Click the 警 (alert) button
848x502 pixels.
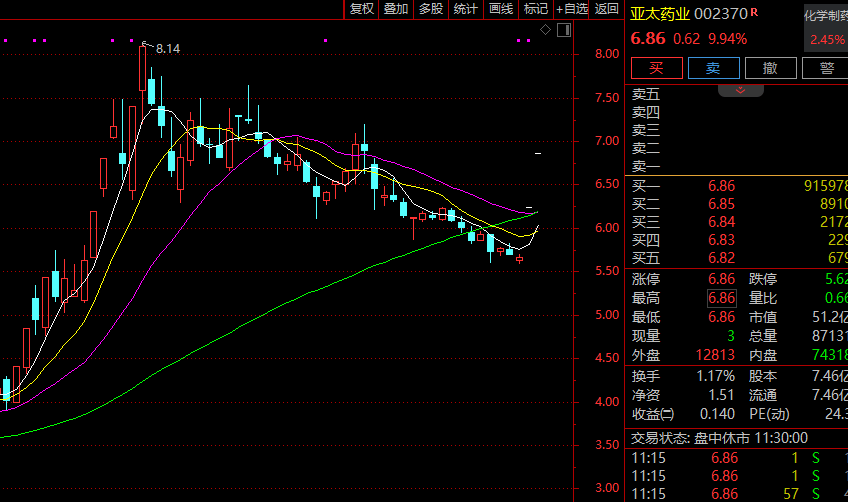click(826, 68)
